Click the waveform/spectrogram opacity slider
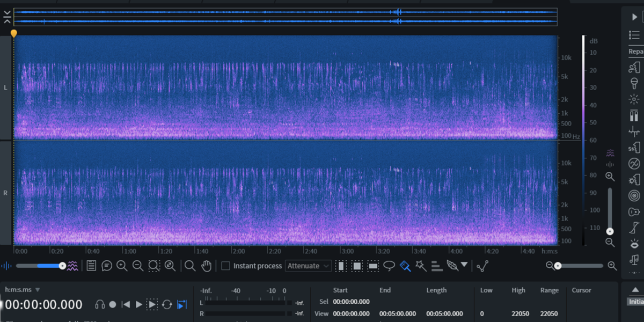Image resolution: width=644 pixels, height=322 pixels. pos(41,266)
